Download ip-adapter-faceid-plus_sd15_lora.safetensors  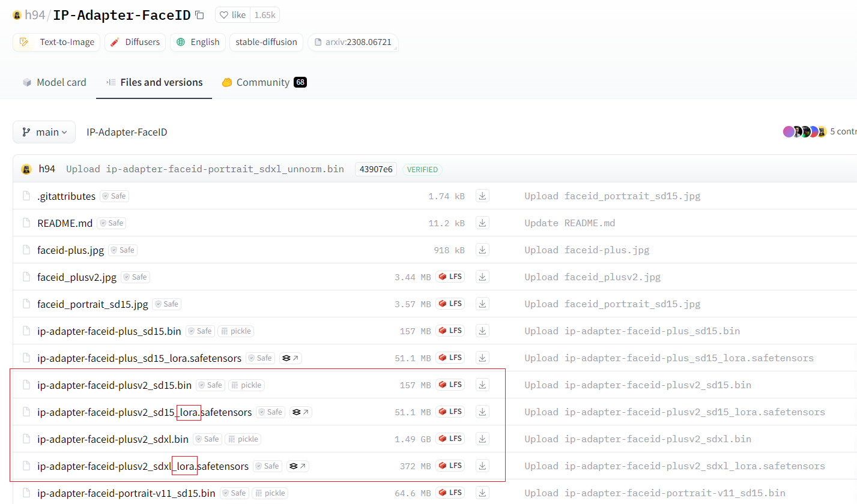click(482, 358)
